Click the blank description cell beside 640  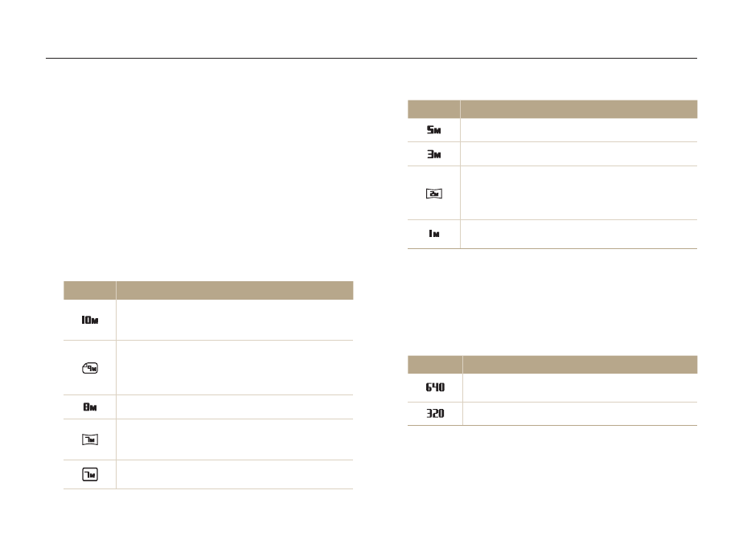point(579,387)
